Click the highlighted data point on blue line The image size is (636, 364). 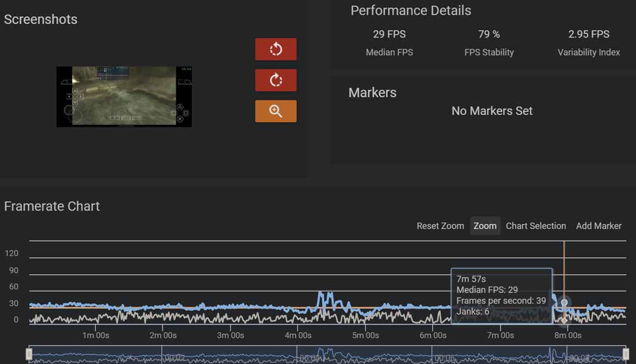pos(564,302)
